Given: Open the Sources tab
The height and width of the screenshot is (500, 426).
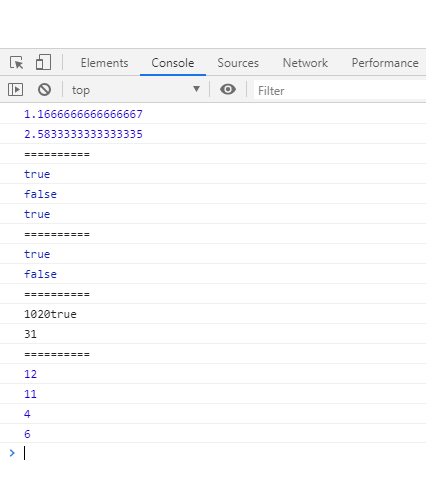Looking at the screenshot, I should (238, 63).
